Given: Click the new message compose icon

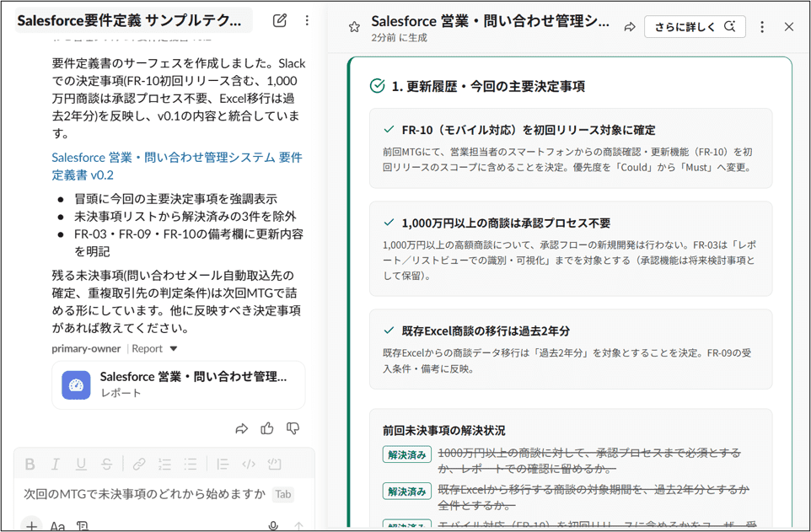Looking at the screenshot, I should 279,20.
